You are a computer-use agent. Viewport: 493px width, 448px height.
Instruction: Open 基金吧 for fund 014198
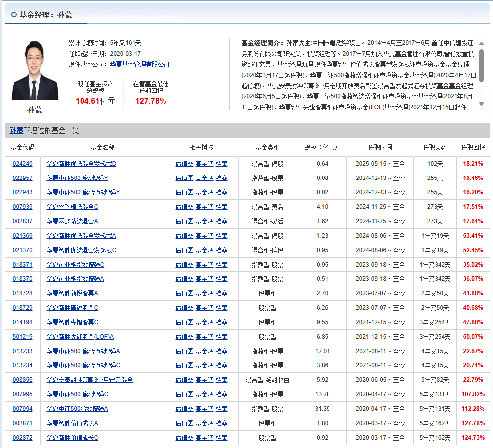[204, 322]
